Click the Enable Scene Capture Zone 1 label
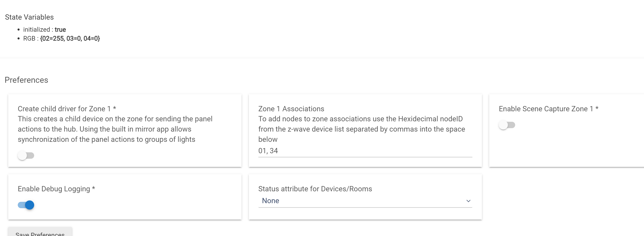The height and width of the screenshot is (236, 644). point(548,109)
